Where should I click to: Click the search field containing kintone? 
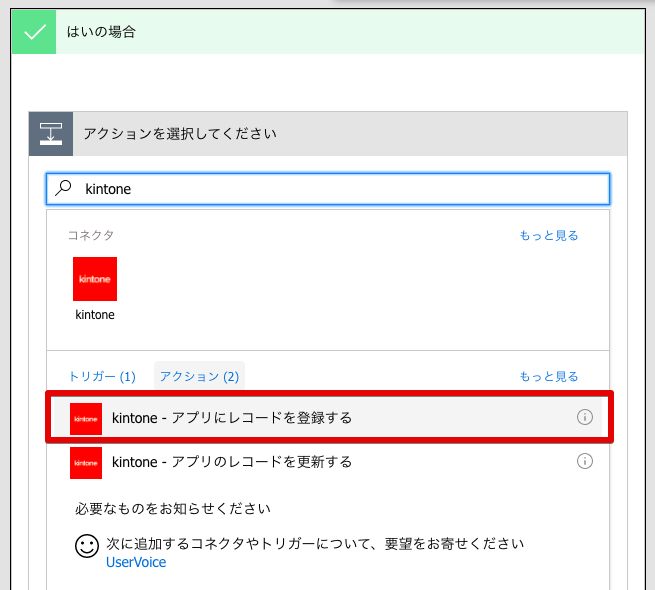pyautogui.click(x=328, y=189)
